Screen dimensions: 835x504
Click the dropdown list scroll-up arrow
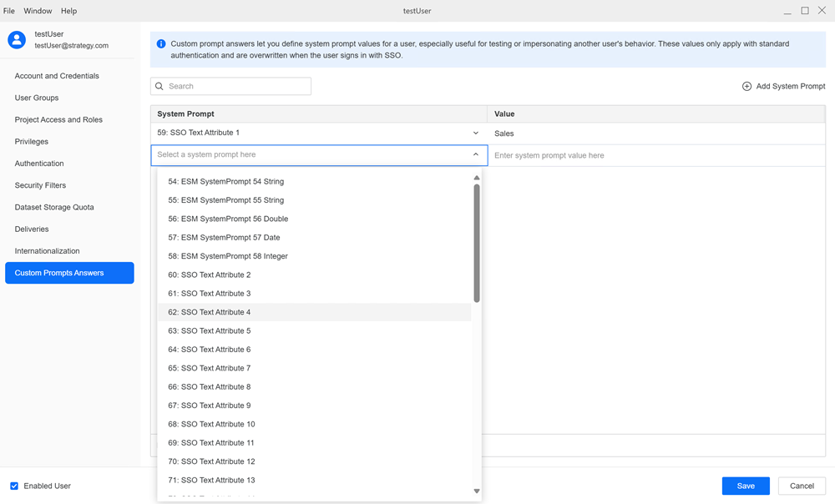point(477,178)
